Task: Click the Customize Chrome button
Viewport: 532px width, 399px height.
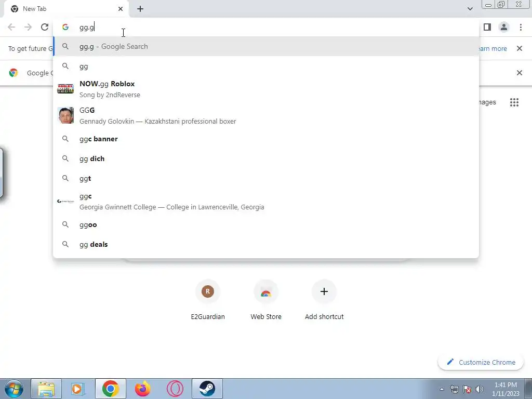Action: point(481,362)
